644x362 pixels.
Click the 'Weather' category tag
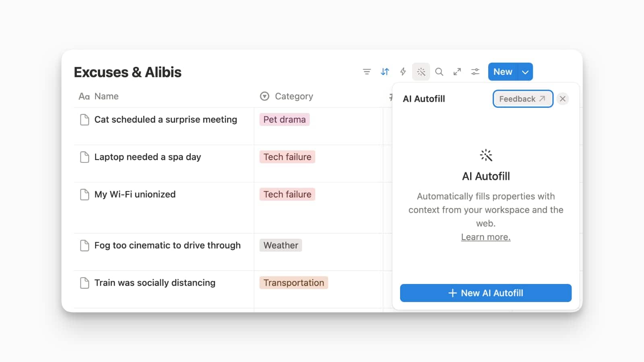281,246
